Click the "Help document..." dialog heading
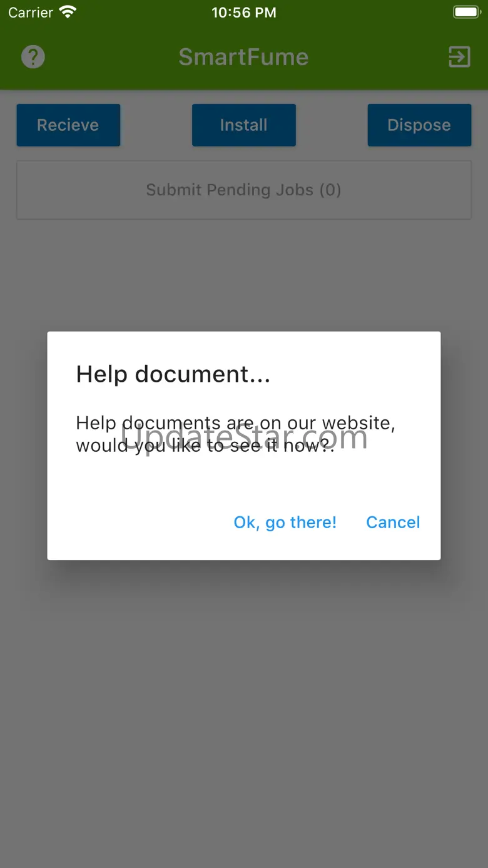 tap(173, 374)
